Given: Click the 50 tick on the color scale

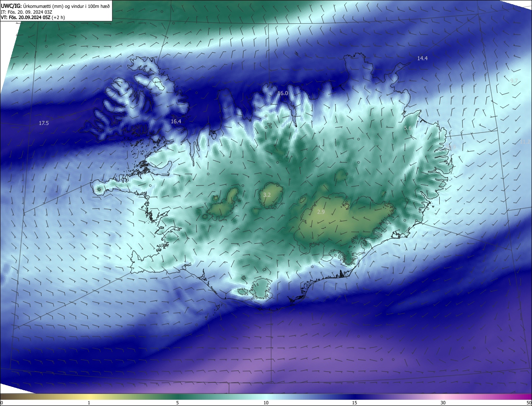Looking at the screenshot, I should (529, 403).
